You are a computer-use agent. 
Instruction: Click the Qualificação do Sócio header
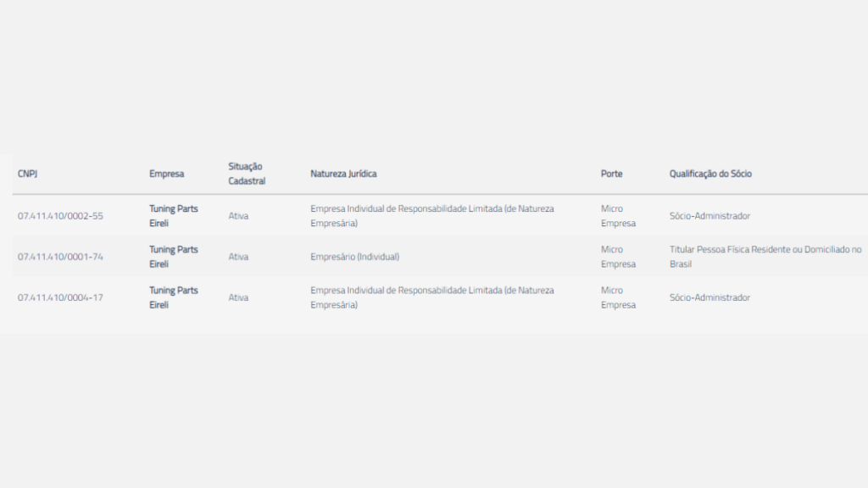click(710, 174)
